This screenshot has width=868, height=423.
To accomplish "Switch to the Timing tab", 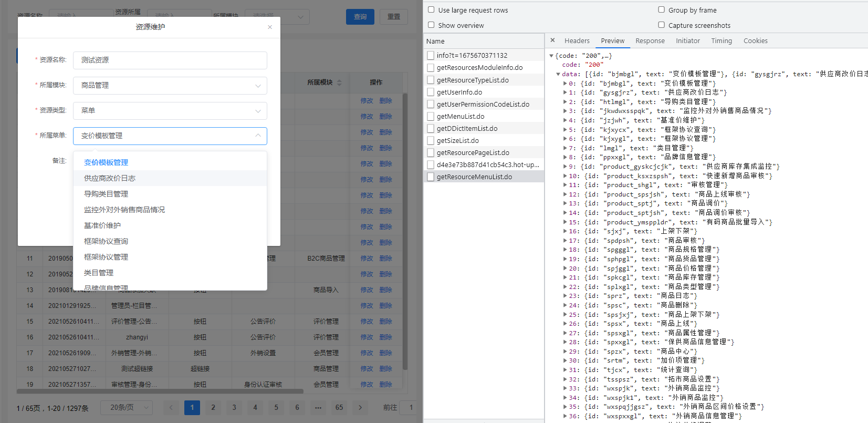I will coord(721,40).
